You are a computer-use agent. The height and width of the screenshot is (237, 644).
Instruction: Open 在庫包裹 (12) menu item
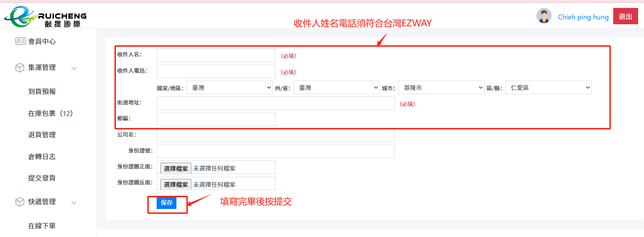pos(50,113)
